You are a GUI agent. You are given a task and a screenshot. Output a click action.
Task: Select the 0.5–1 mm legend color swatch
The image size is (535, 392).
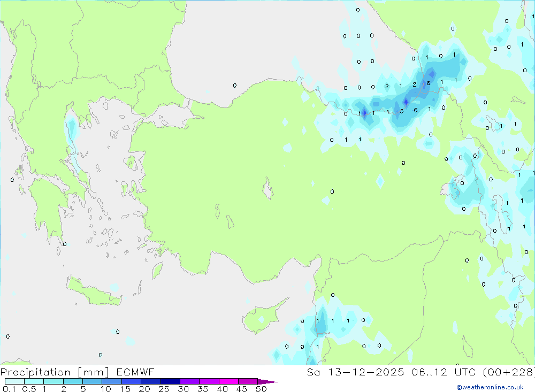click(x=34, y=381)
